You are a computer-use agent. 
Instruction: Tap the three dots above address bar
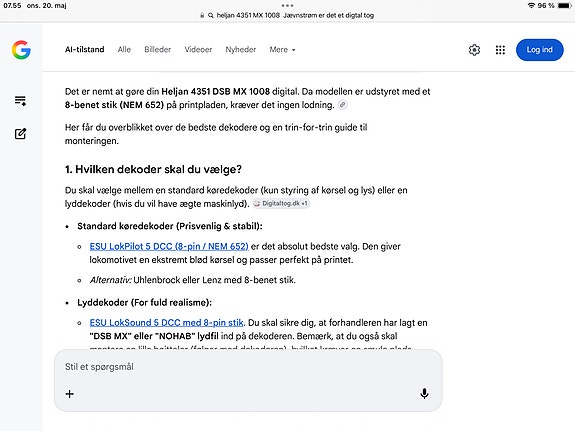[288, 6]
